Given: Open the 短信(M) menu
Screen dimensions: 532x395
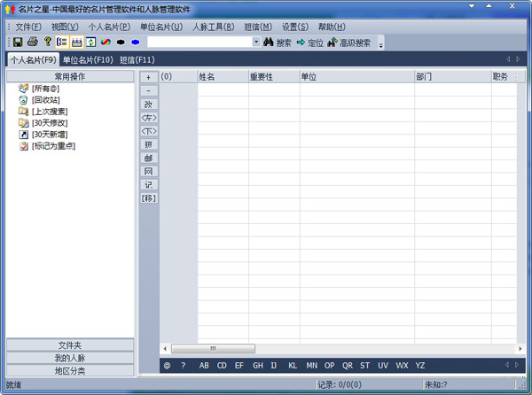Looking at the screenshot, I should [x=258, y=27].
